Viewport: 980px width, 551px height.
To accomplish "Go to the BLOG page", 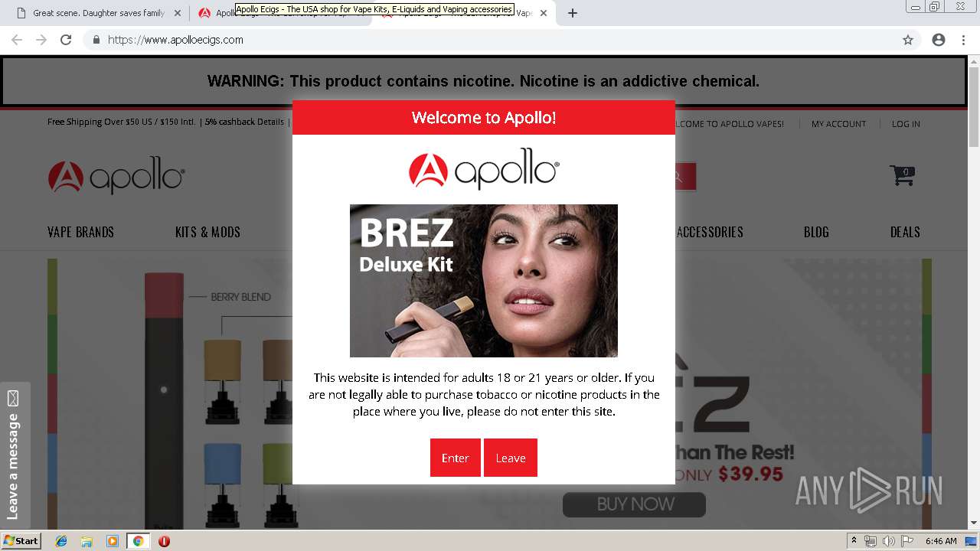I will coord(816,232).
